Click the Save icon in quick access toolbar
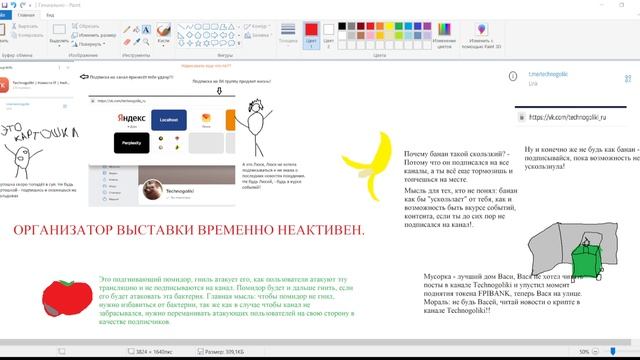 (x=4, y=5)
